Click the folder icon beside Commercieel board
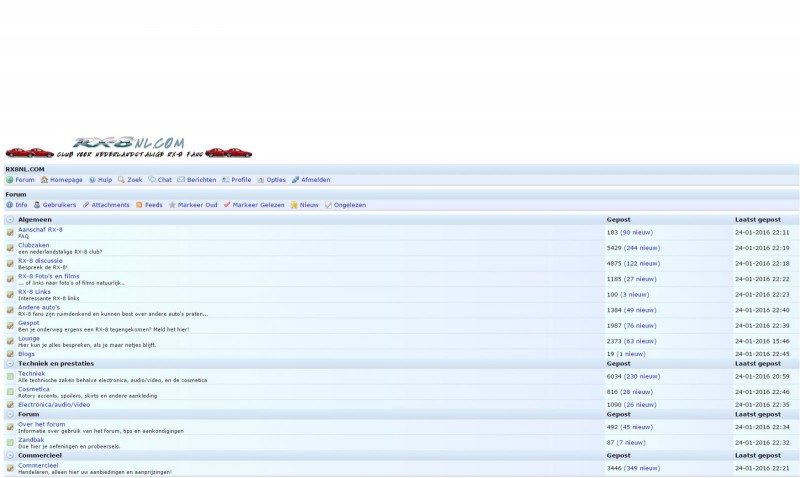Screen dimensions: 800x478 10,468
